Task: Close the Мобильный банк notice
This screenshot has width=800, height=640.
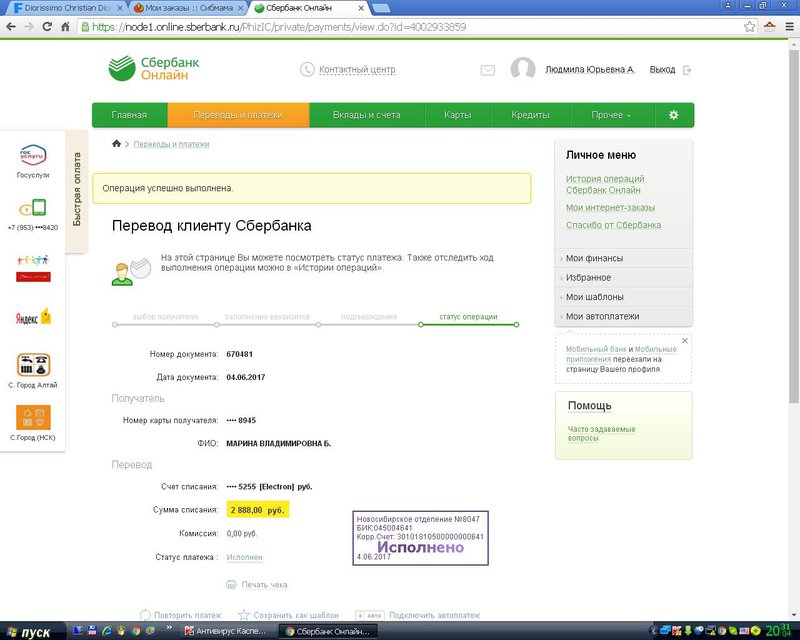Action: [685, 340]
